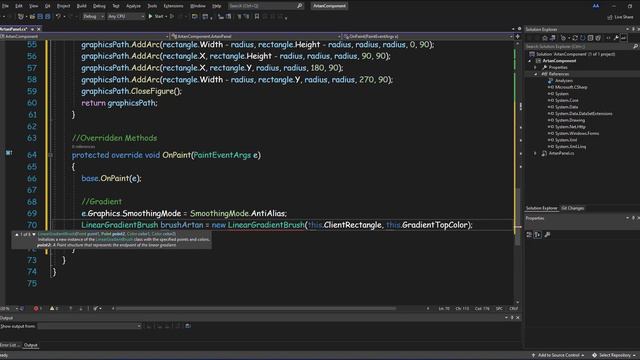640x360 pixels.
Task: Open the Project menu
Action: tap(63, 6)
